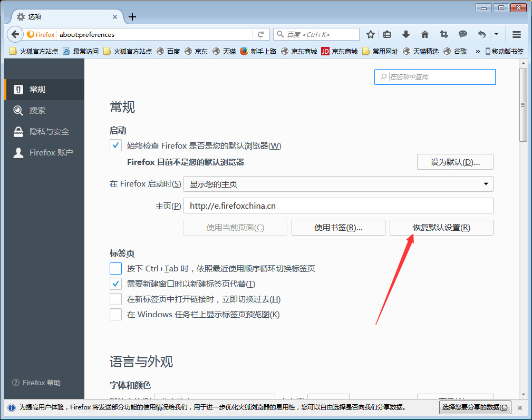Enable 按下 Ctrl+Tab 循环切换标签页

[x=115, y=268]
